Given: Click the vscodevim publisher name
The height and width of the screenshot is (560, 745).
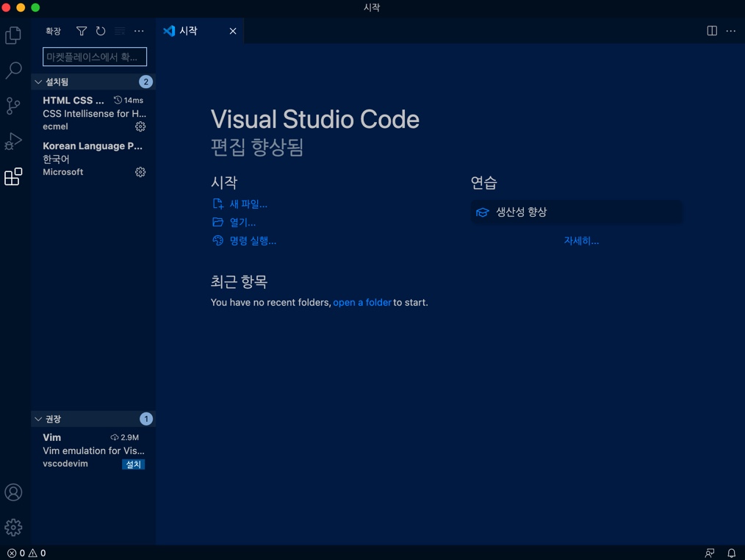Looking at the screenshot, I should click(x=65, y=464).
